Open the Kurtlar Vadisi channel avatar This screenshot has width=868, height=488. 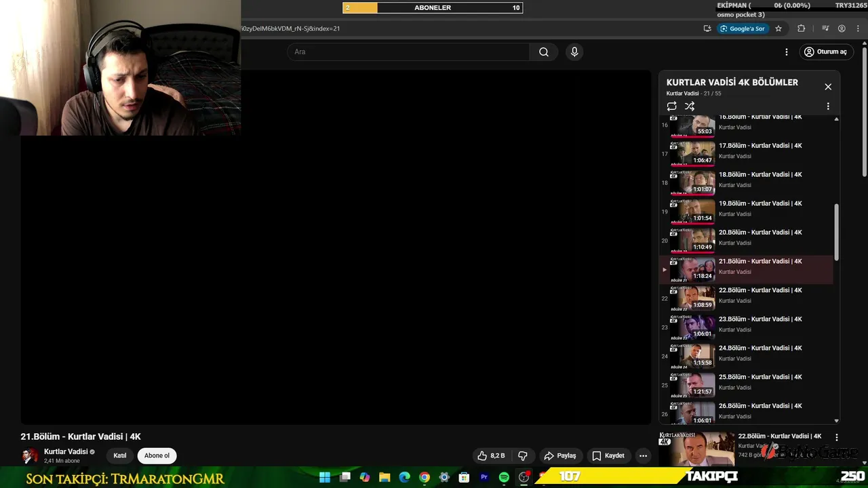pos(30,456)
